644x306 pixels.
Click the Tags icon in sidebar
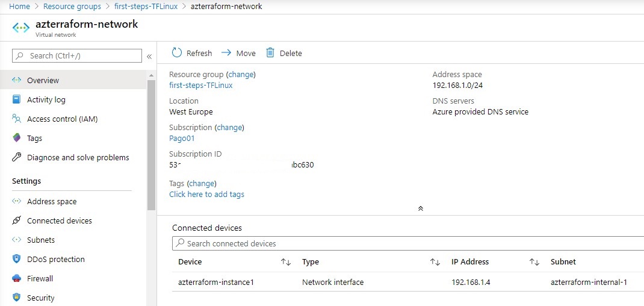tap(17, 139)
